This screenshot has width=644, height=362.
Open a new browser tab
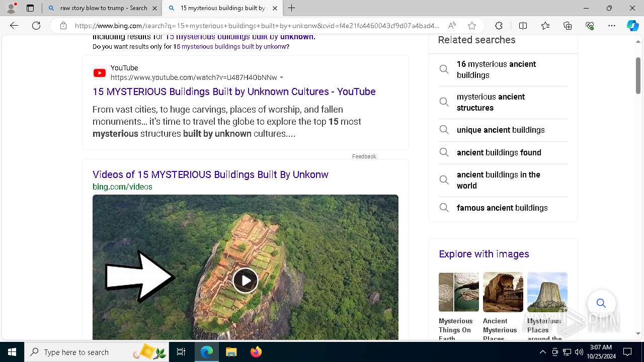pyautogui.click(x=292, y=8)
